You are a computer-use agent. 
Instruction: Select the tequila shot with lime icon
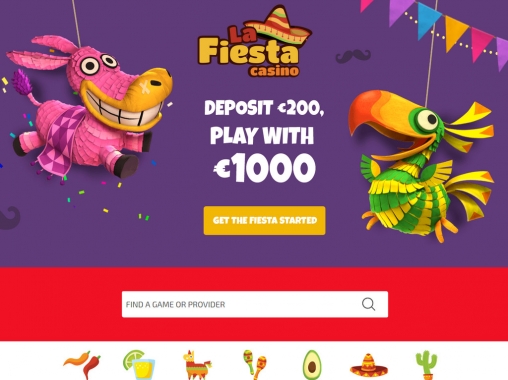[x=139, y=365]
